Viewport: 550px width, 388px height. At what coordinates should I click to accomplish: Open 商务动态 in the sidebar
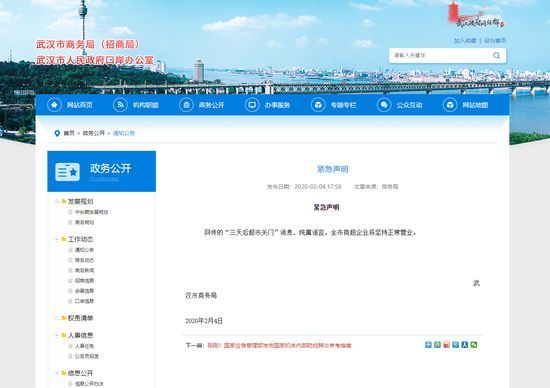coord(84,260)
